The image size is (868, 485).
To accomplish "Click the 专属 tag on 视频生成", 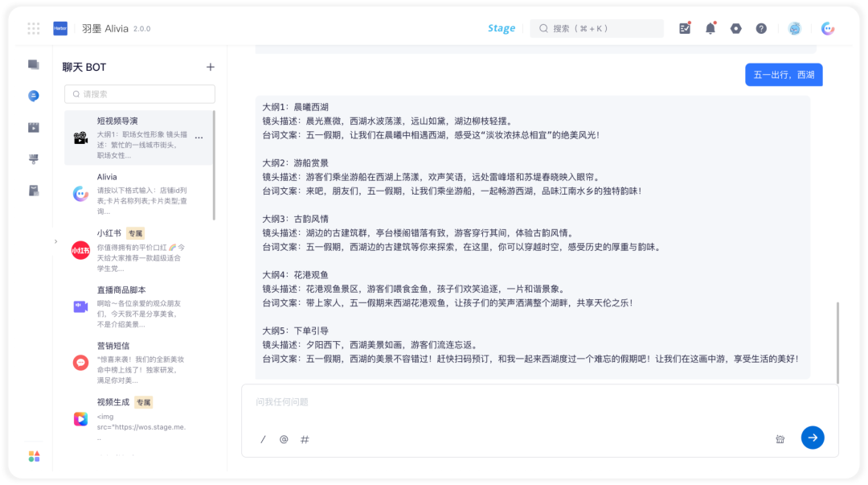I will tap(143, 402).
